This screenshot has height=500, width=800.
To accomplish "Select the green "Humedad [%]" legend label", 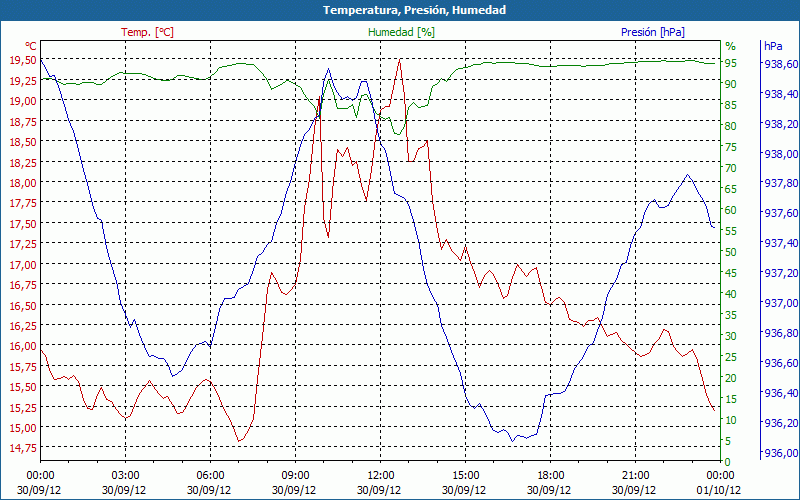I will point(402,32).
